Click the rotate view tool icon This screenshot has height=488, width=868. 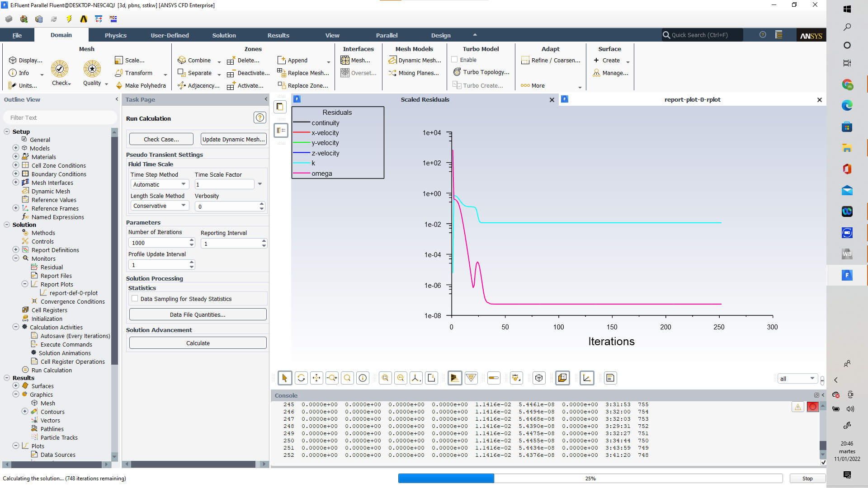point(301,378)
